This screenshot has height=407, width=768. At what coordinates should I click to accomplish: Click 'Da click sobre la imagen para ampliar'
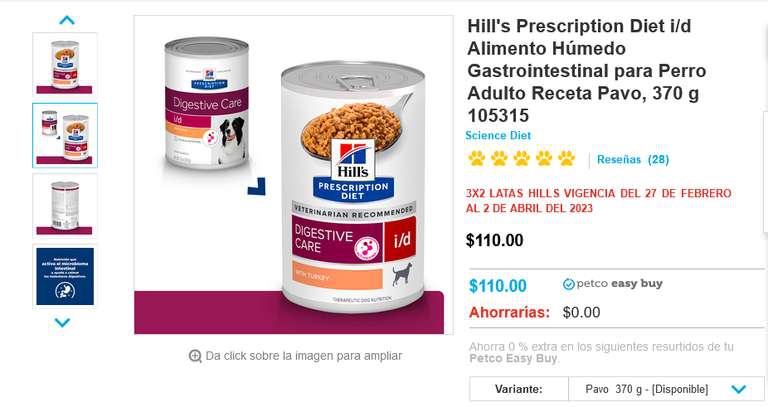304,356
